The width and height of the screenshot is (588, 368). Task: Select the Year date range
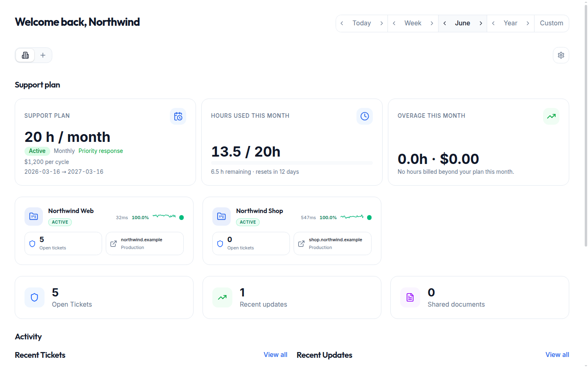pos(510,23)
